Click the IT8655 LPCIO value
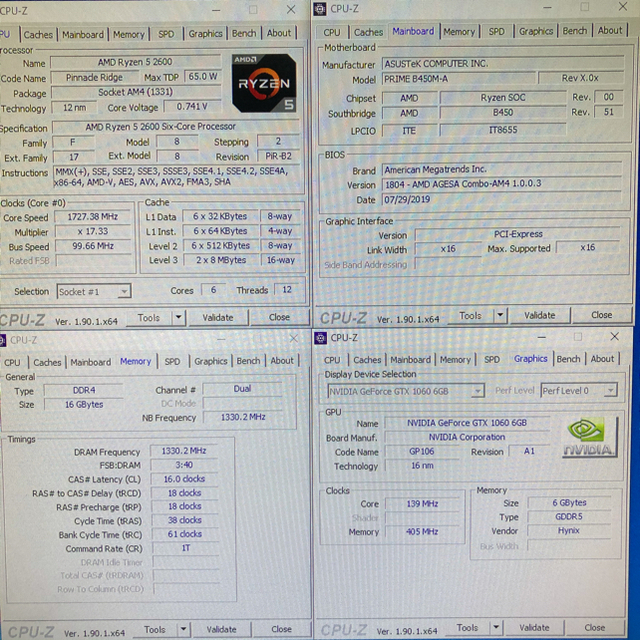 503,130
